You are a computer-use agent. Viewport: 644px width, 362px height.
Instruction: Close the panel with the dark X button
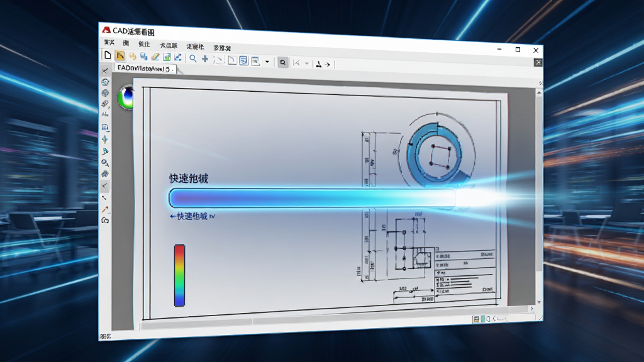[538, 62]
